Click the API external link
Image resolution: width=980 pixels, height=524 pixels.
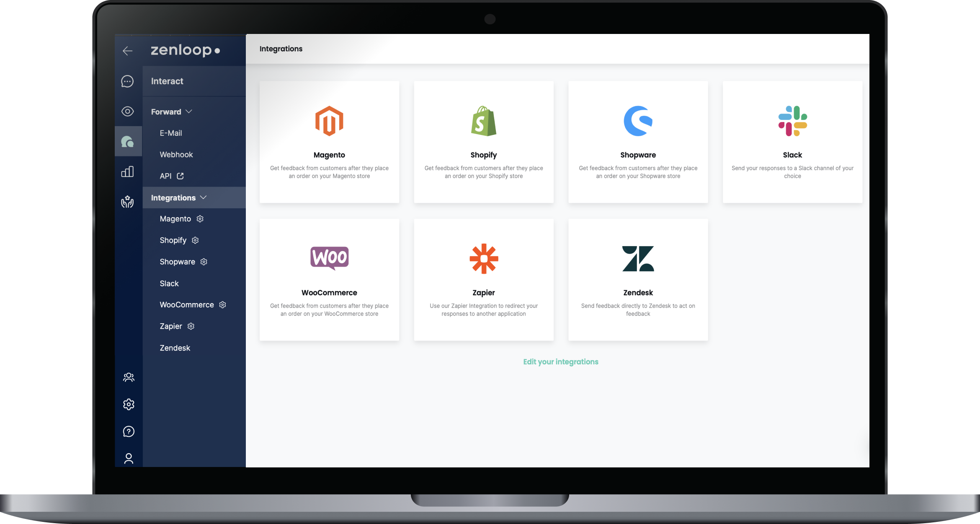tap(181, 176)
